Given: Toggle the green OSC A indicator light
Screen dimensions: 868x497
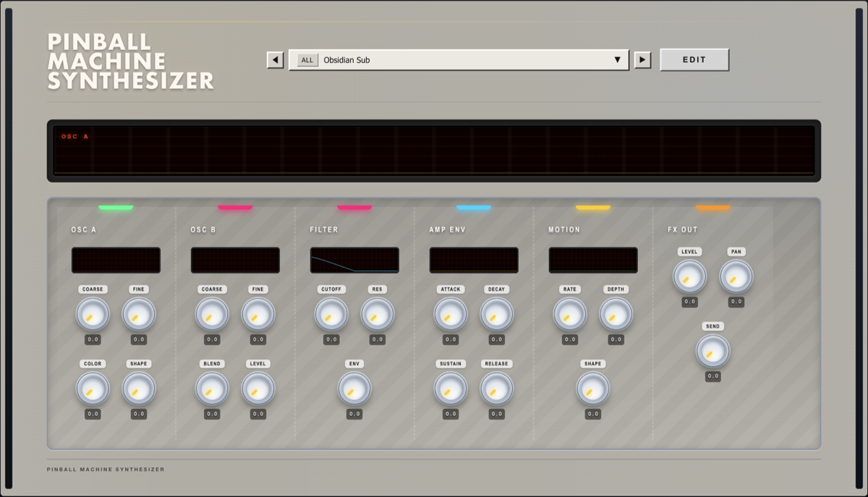Looking at the screenshot, I should [x=116, y=208].
